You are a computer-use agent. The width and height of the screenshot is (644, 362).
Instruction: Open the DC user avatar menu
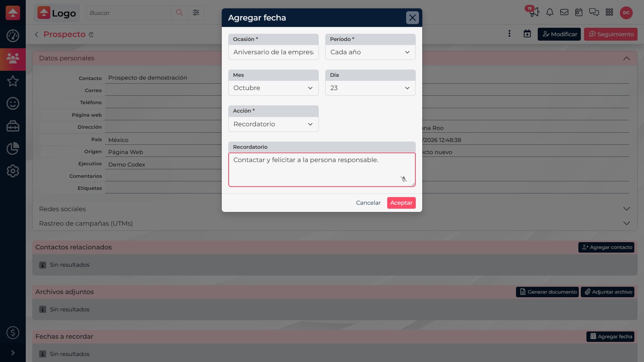[626, 13]
